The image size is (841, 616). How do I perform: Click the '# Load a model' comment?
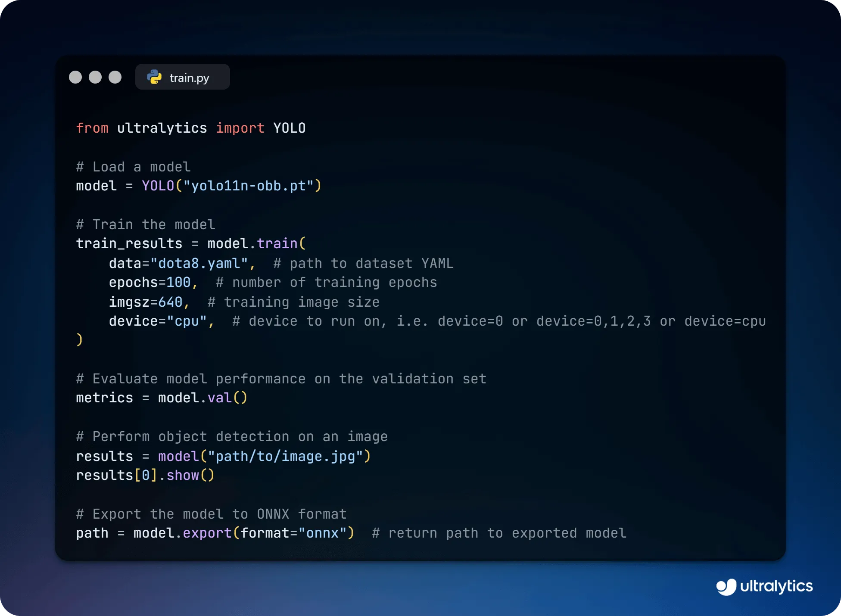coord(133,167)
